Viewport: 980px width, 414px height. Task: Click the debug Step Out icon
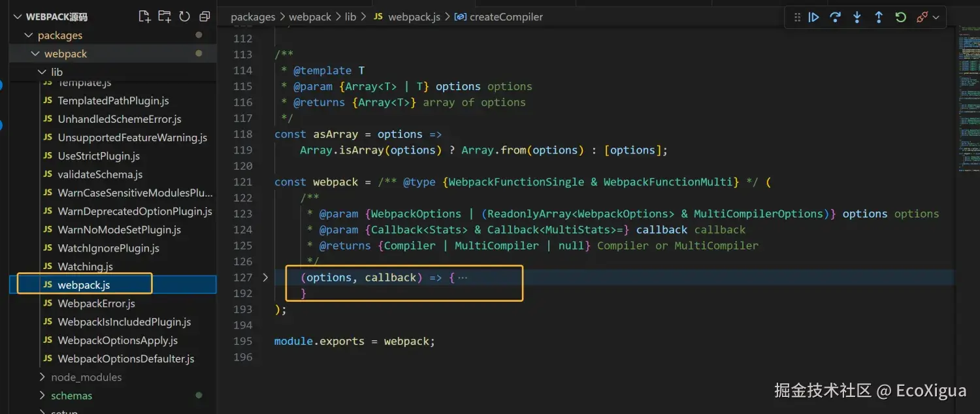pyautogui.click(x=878, y=18)
